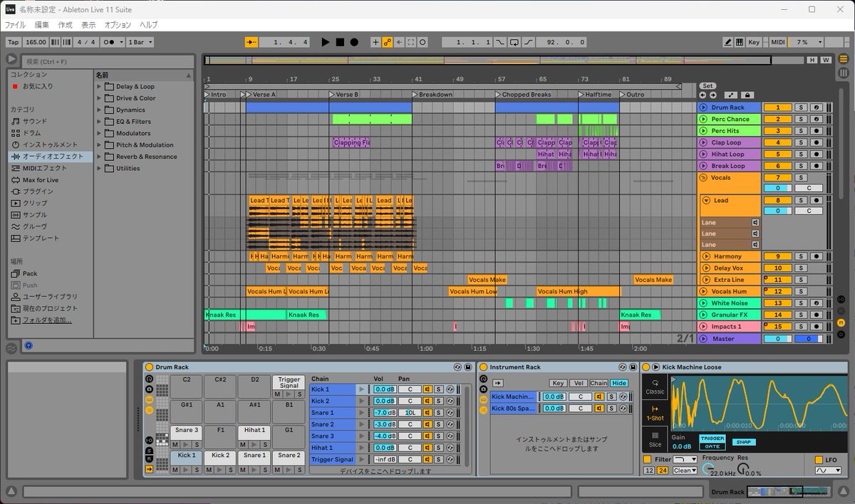Open the Chain selector in Instrument Rack
Viewport: 855px width, 504px height.
tap(598, 383)
